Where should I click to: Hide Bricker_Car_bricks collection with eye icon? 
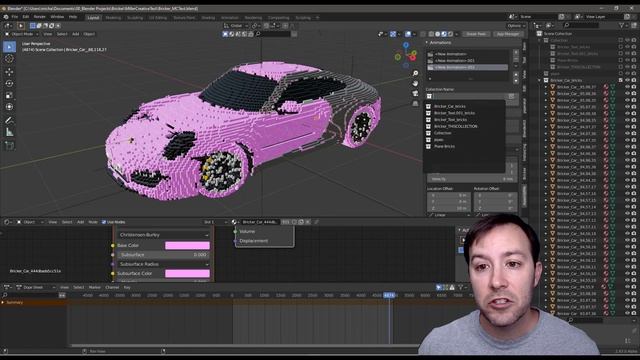coord(627,80)
